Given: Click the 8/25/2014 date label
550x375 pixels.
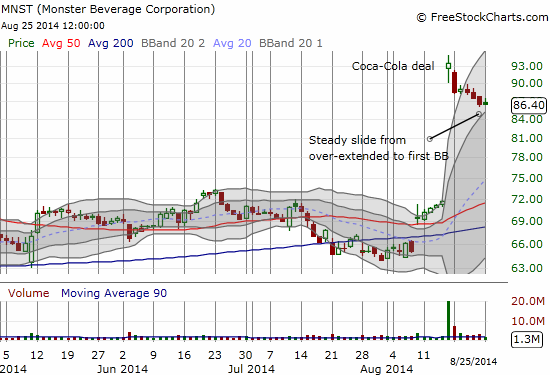Looking at the screenshot, I should pos(474,361).
